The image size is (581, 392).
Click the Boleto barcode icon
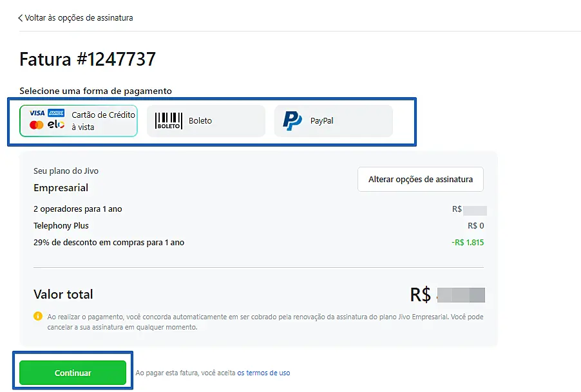pyautogui.click(x=169, y=120)
